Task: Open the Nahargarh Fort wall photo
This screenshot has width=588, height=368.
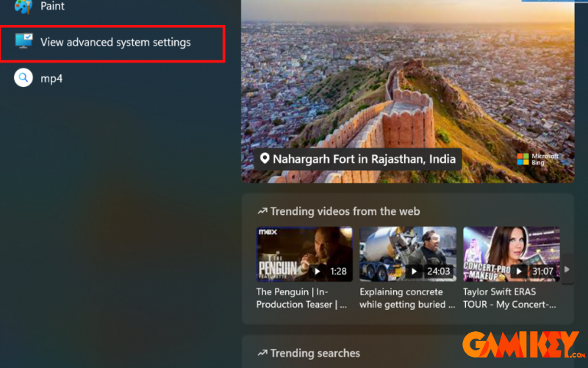Action: click(x=408, y=81)
